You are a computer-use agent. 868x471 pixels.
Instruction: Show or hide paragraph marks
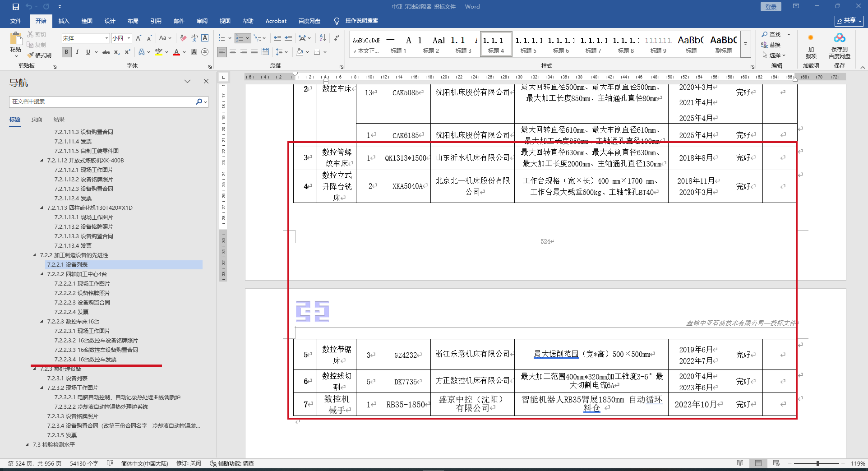pos(337,38)
